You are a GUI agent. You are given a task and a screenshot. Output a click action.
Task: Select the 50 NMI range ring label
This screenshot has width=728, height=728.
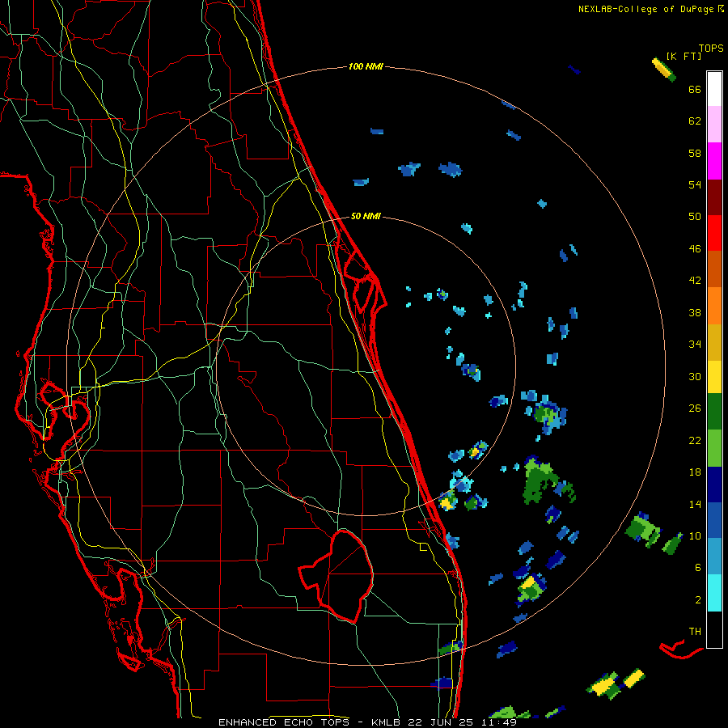[366, 216]
